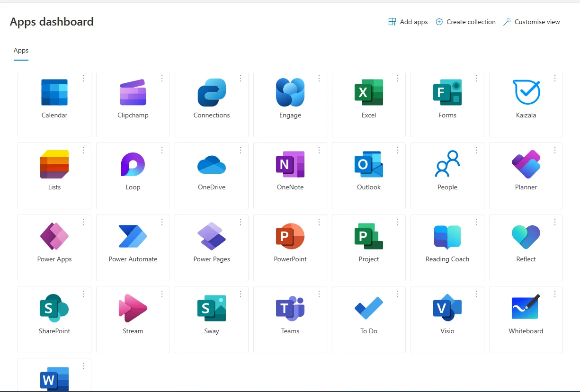Launch the Forms app icon
580x392 pixels.
(x=447, y=92)
